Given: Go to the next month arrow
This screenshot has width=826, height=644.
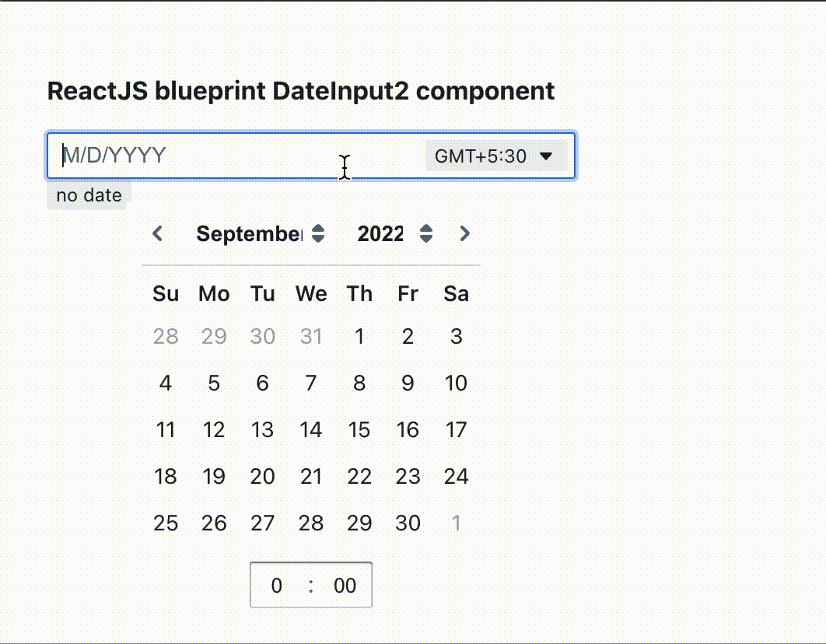Looking at the screenshot, I should click(464, 233).
